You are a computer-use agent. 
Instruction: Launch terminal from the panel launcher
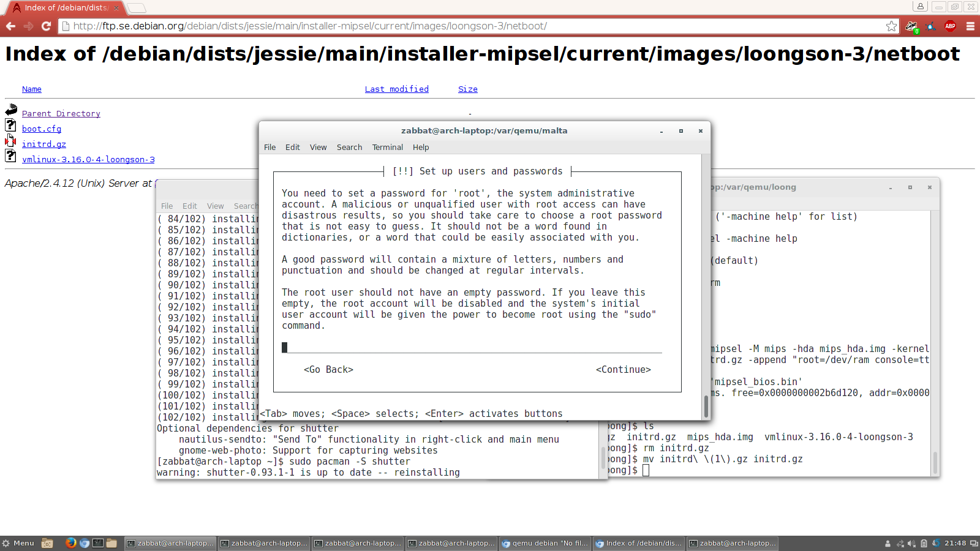pyautogui.click(x=98, y=543)
